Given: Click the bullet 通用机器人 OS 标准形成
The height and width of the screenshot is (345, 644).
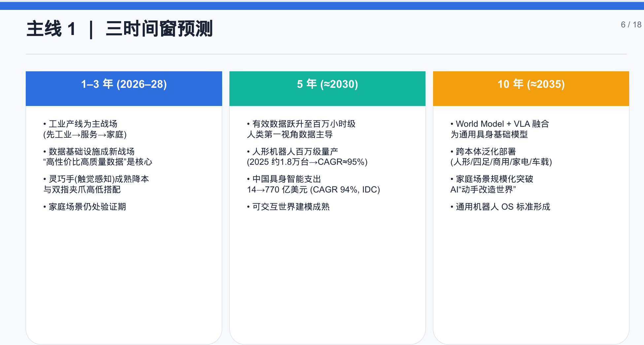Looking at the screenshot, I should click(500, 207).
